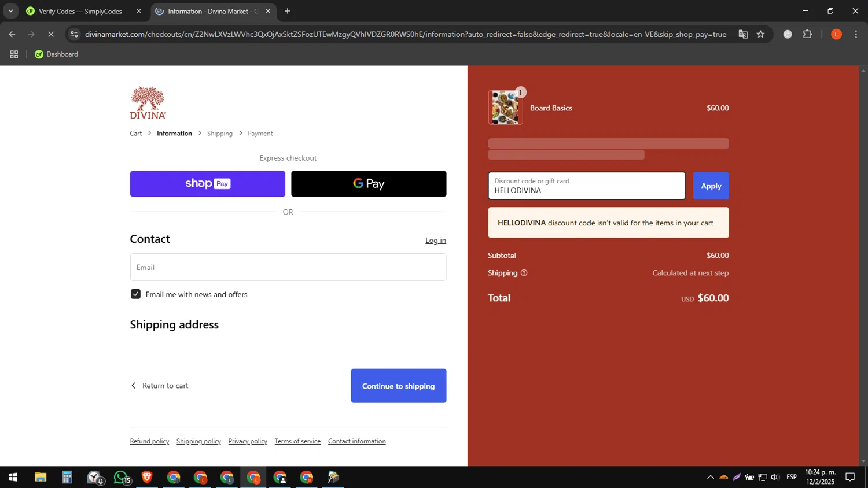Viewport: 868px width, 488px height.
Task: Open Calculator from the taskbar
Action: tap(67, 478)
